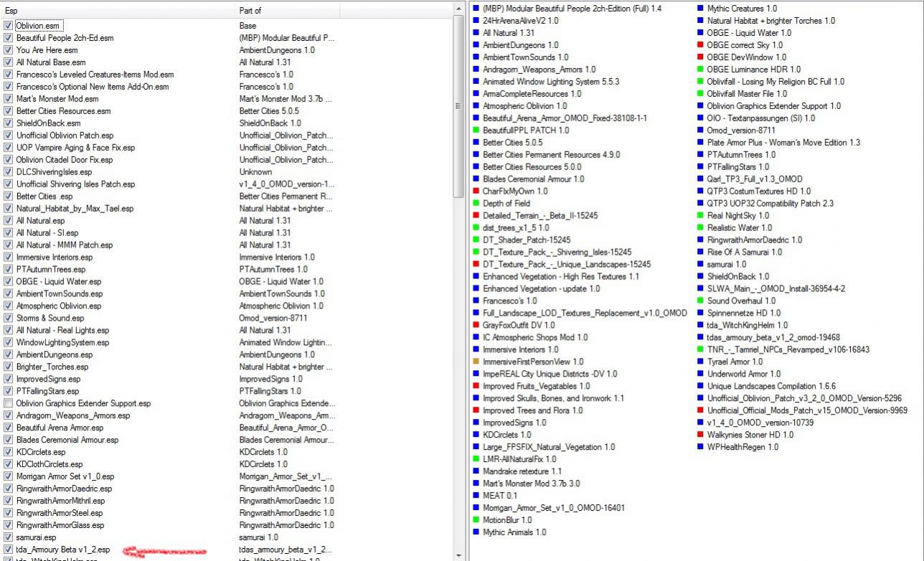Image resolution: width=924 pixels, height=561 pixels.
Task: Click green square beside Realistic Water 1.0
Action: tap(700, 228)
